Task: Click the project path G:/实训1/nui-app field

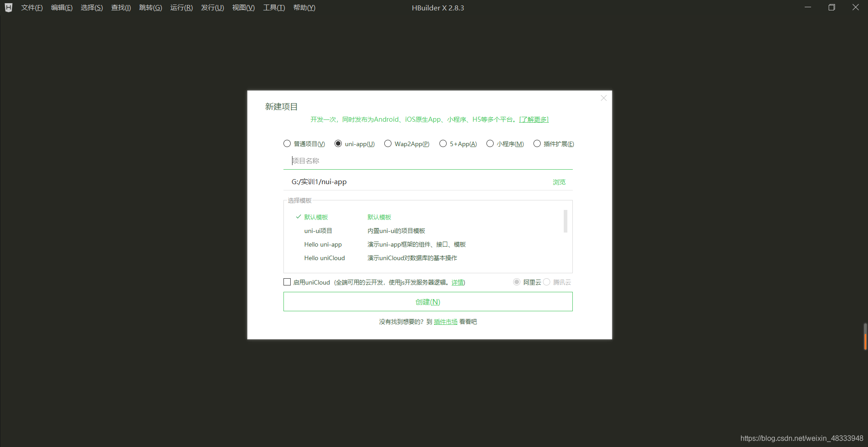Action: point(416,182)
